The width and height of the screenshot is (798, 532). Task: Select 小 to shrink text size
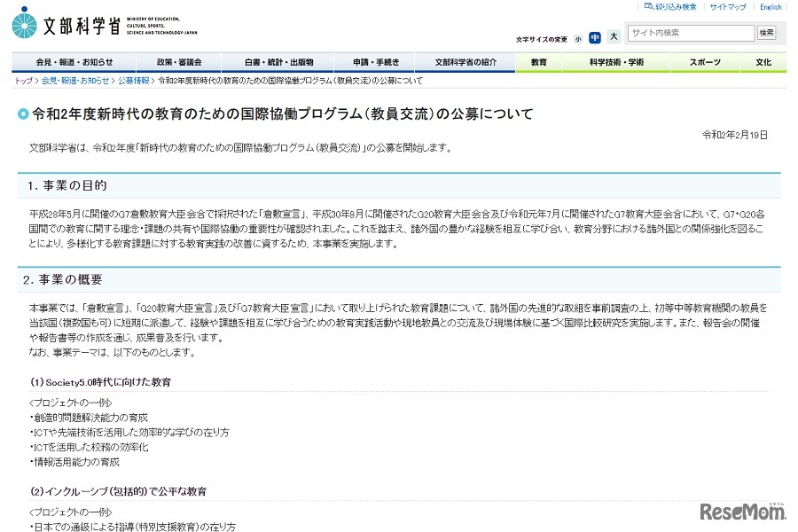[580, 38]
